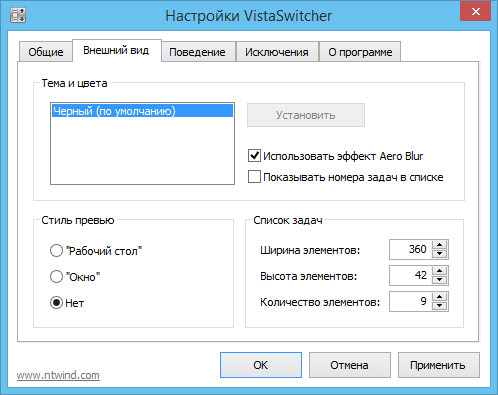Go to the Исключения tab
The image size is (498, 395).
click(x=277, y=52)
